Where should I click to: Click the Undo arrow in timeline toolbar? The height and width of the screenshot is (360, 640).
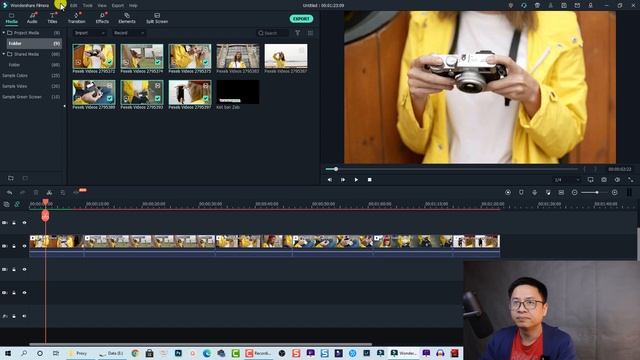(x=9, y=193)
